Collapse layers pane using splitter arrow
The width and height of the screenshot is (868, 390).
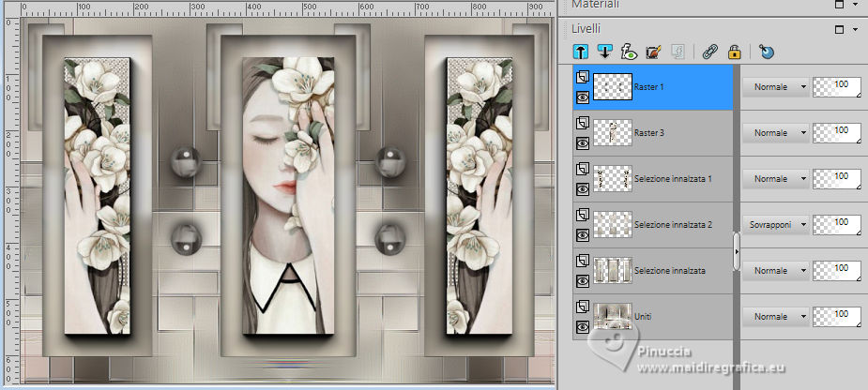point(737,251)
